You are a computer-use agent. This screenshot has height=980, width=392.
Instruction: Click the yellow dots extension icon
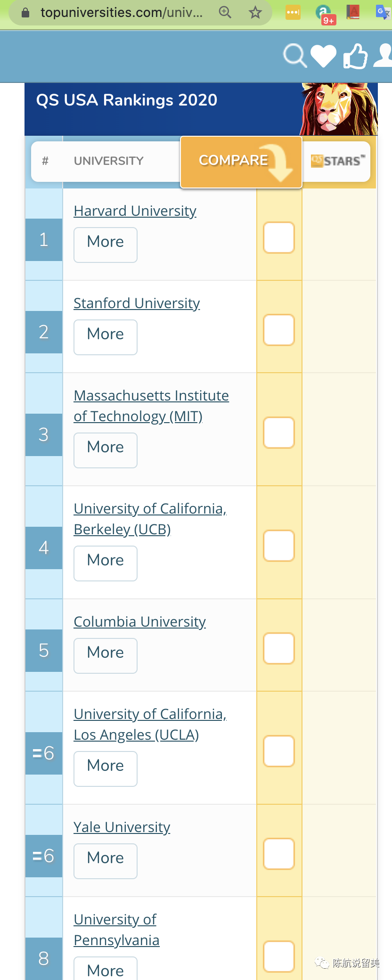coord(293,12)
